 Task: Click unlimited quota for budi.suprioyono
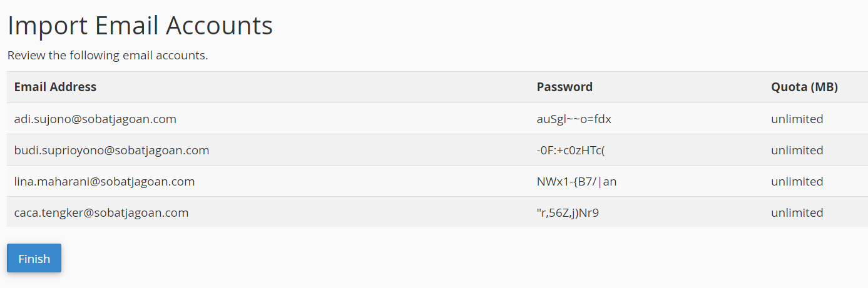coord(797,150)
